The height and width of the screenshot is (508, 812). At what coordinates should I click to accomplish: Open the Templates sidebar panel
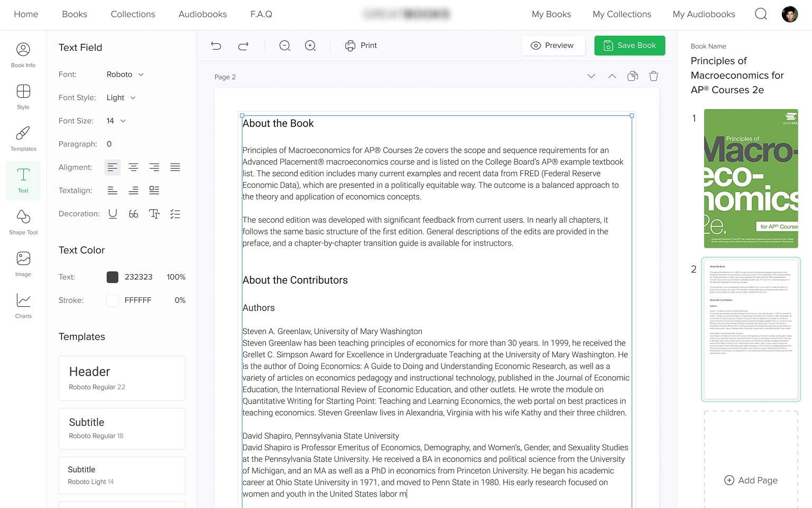[23, 139]
